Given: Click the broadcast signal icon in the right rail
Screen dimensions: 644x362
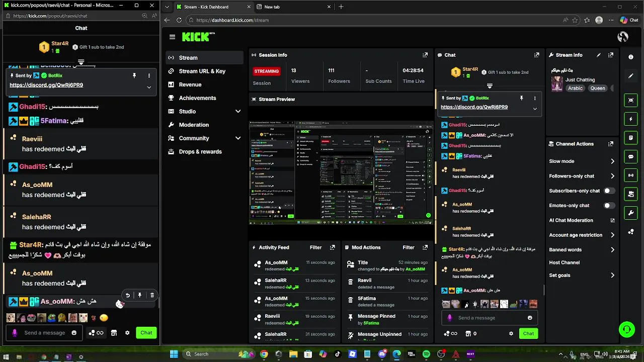Looking at the screenshot, I should 631,175.
